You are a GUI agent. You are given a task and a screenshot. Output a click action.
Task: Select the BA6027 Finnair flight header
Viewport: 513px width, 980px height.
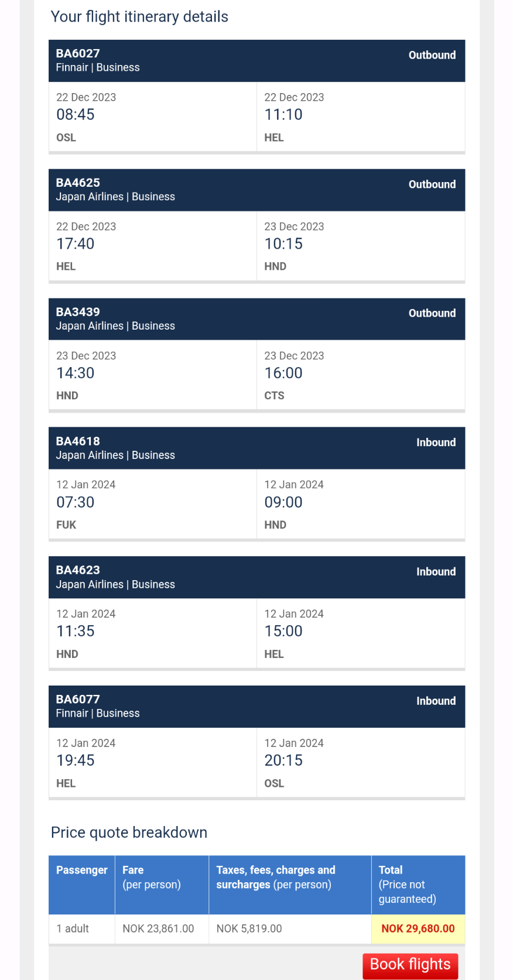coord(256,61)
